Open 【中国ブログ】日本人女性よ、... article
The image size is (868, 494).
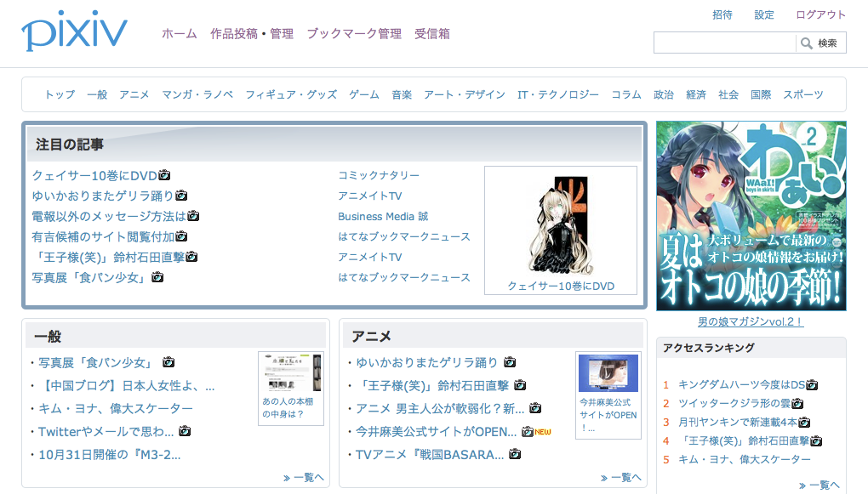(127, 385)
